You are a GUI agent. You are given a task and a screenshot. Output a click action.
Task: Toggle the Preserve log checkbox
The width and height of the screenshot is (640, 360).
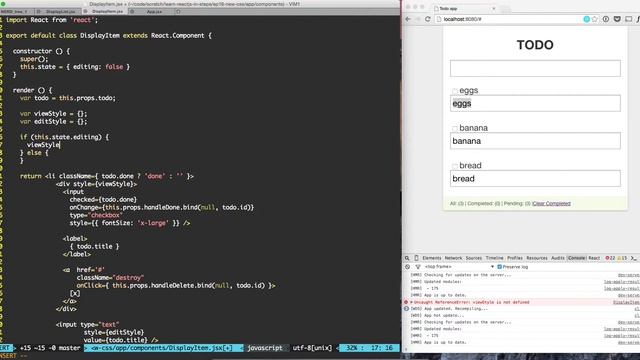coord(499,267)
